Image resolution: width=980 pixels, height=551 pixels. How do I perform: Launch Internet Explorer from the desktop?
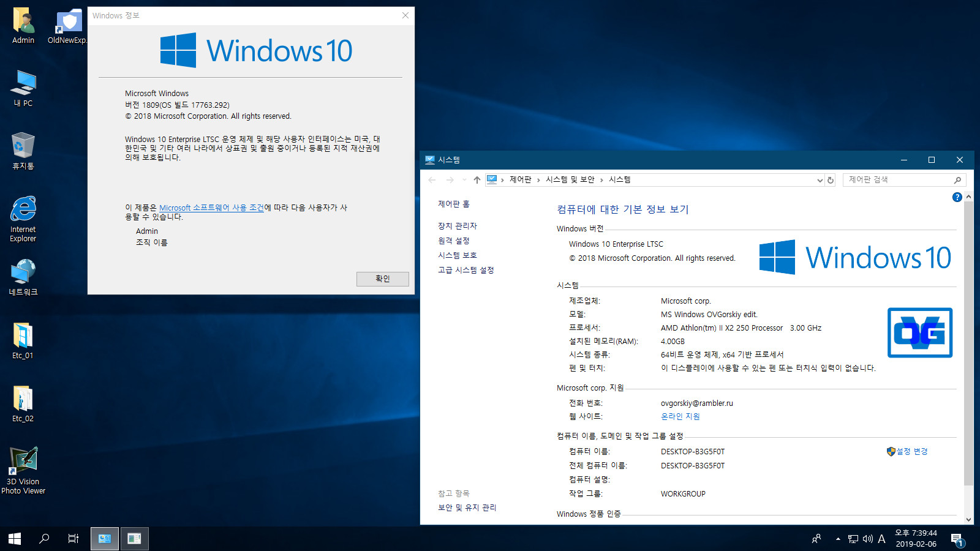tap(23, 219)
